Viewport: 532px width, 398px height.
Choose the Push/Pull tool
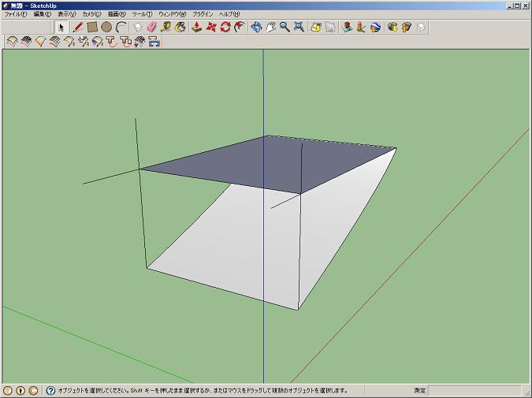coord(197,27)
